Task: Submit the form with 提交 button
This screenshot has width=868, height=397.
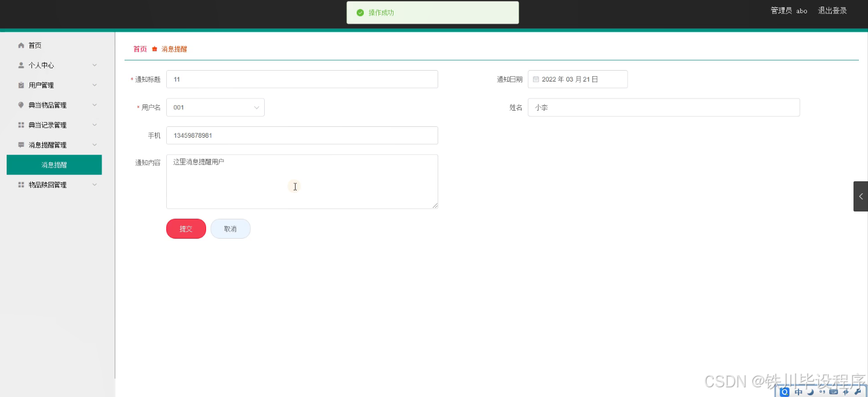Action: (x=186, y=229)
